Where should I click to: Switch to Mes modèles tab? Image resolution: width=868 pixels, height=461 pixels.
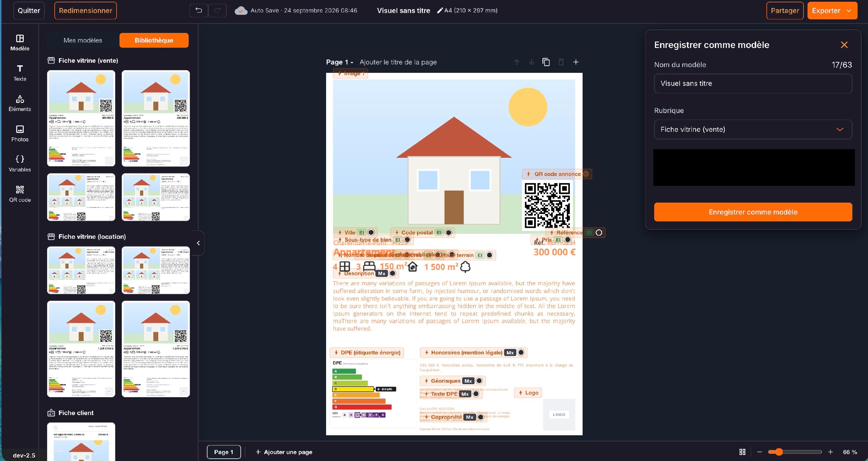(x=83, y=40)
